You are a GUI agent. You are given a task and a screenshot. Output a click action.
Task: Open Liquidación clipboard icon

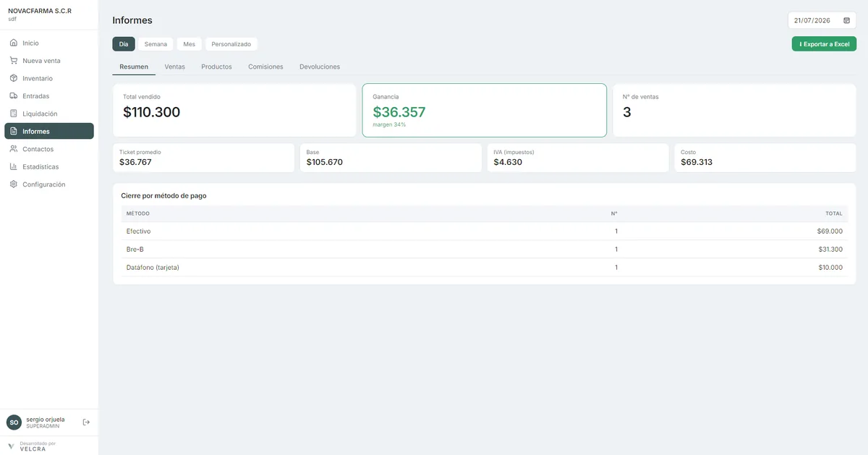(x=14, y=114)
